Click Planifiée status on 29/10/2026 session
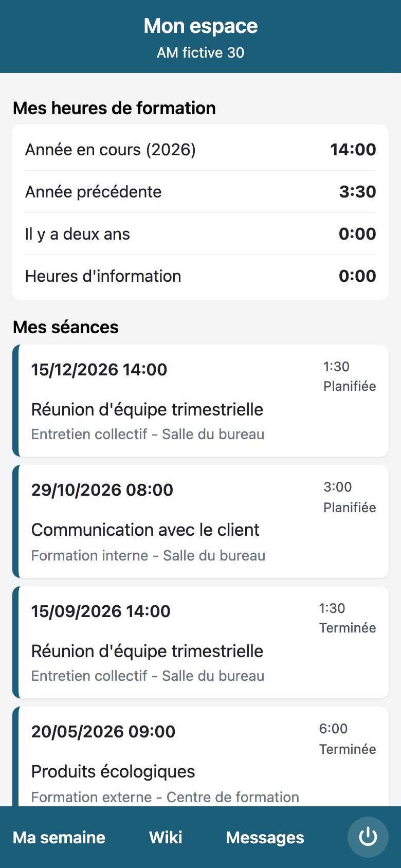 (x=350, y=508)
